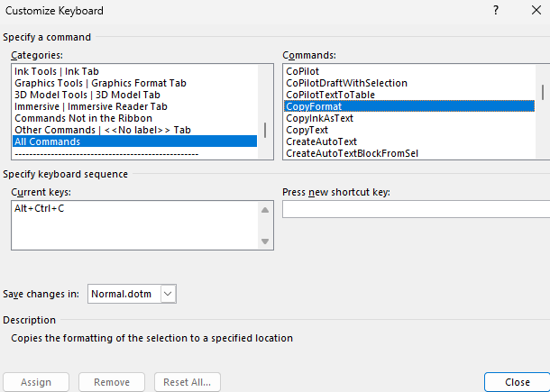The image size is (550, 392).
Task: Select the CopyText command
Action: click(x=308, y=130)
